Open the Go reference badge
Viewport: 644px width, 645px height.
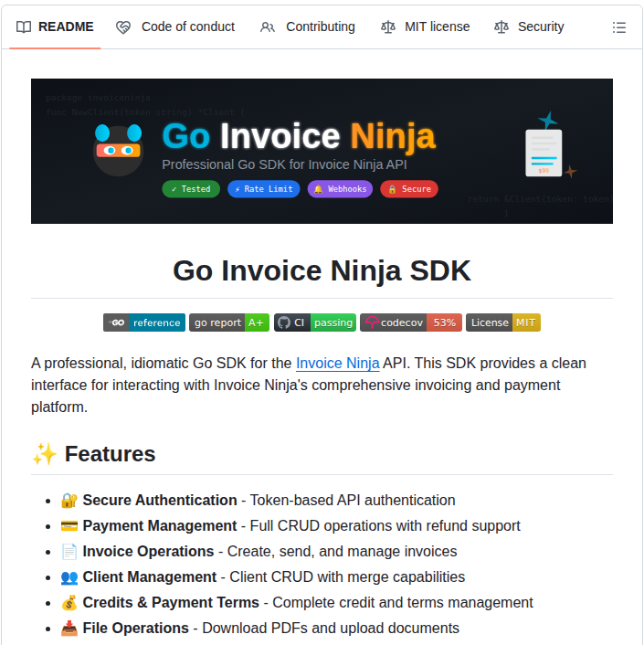point(144,322)
